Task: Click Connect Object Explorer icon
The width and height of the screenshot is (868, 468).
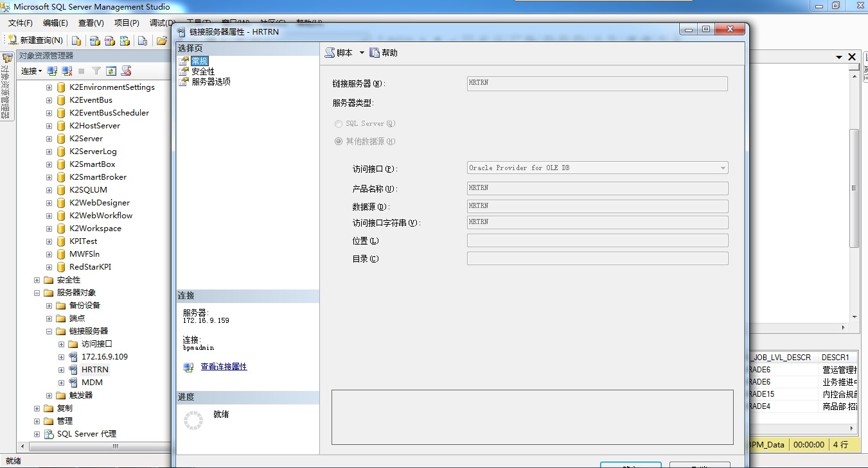Action: 53,71
